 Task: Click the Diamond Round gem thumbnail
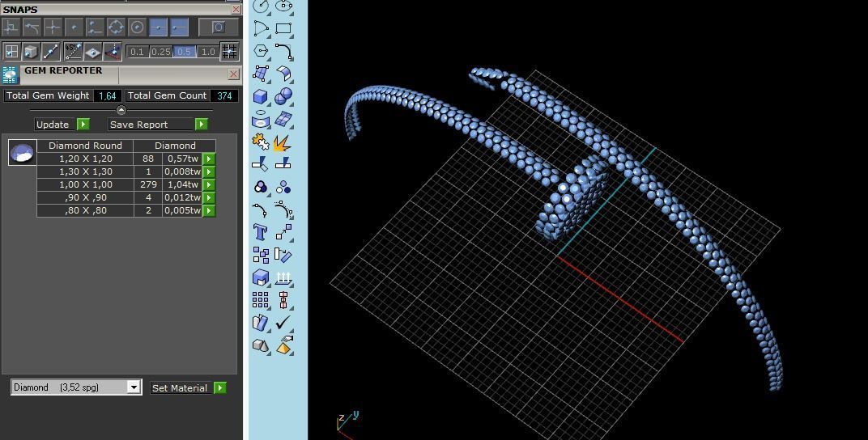click(x=22, y=153)
